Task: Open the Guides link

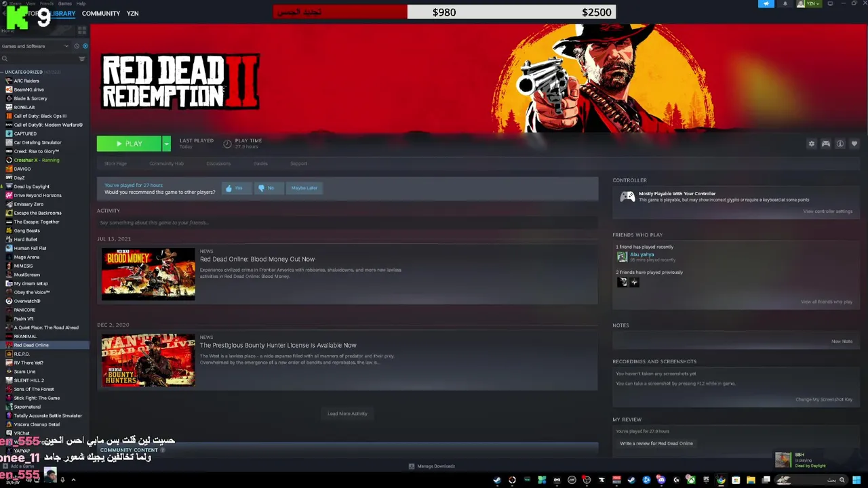Action: coord(260,163)
